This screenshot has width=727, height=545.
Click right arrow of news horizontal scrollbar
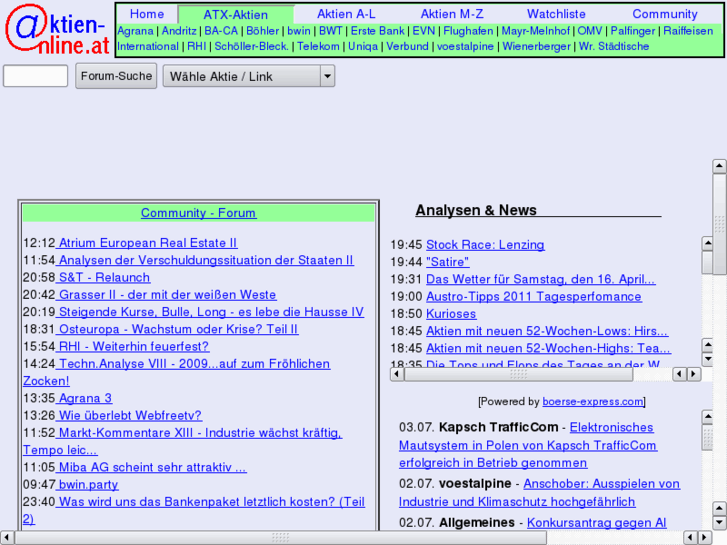[x=694, y=374]
